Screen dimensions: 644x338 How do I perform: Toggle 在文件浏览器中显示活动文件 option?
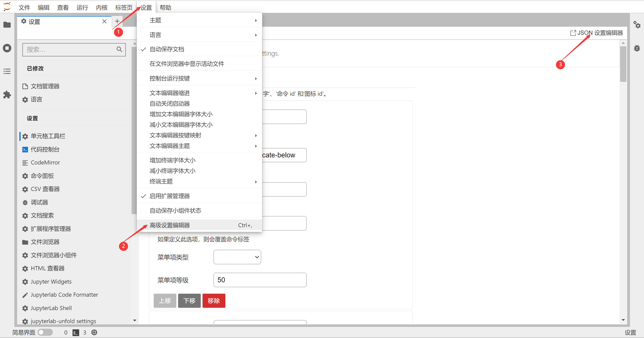point(199,64)
